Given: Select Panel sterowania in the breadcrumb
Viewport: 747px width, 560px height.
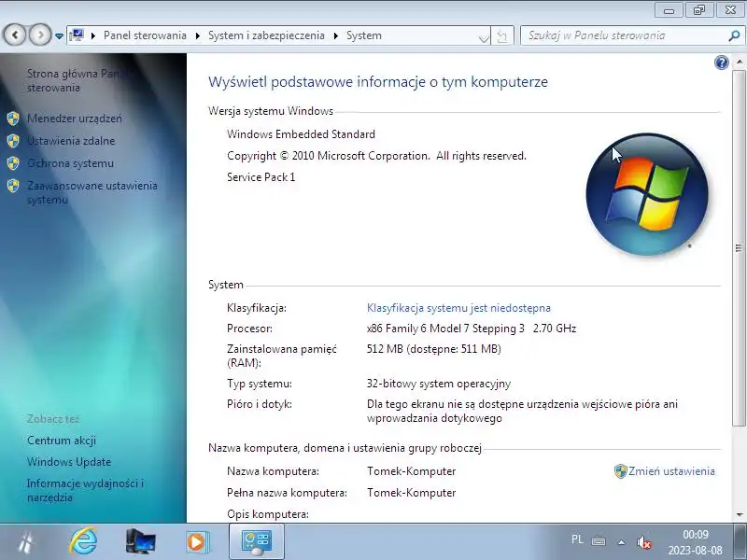Looking at the screenshot, I should point(145,35).
